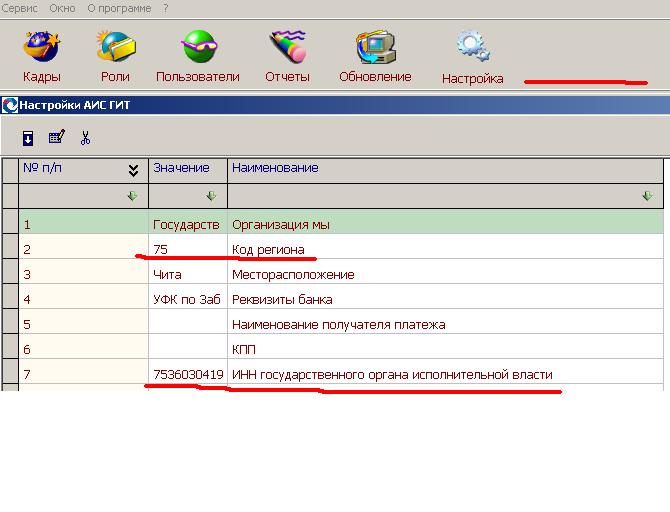Click the Настройки АИС ГИТ window icon
The image size is (670, 512).
[x=10, y=105]
